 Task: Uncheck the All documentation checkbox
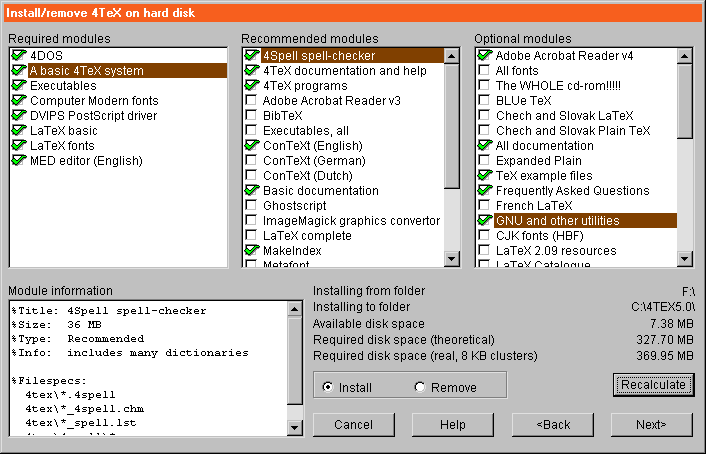484,145
